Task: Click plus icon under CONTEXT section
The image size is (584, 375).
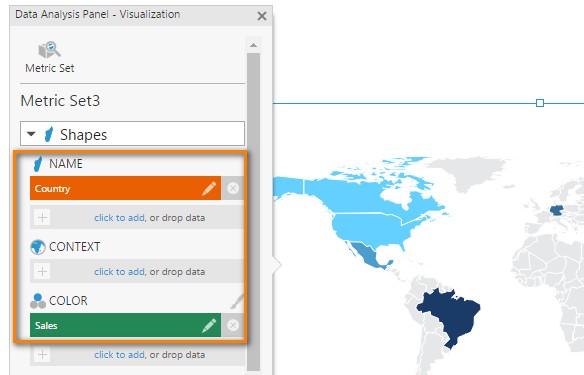Action: click(42, 271)
